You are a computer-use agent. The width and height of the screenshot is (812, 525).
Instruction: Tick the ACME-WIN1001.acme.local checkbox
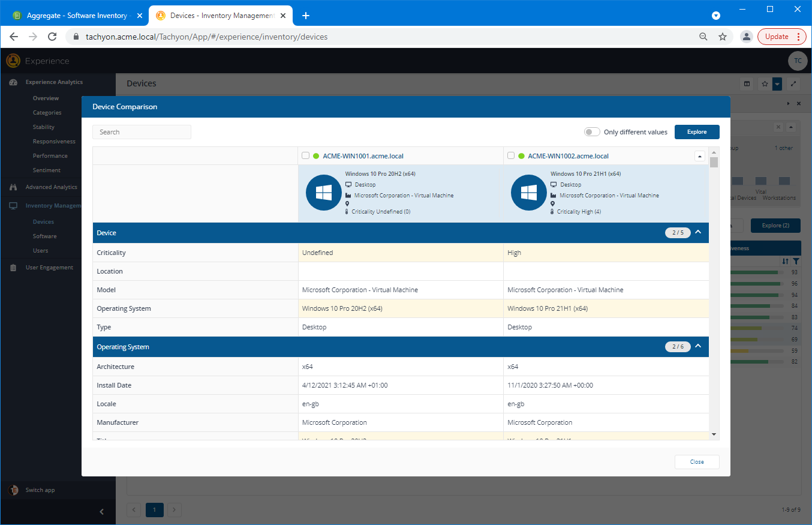(306, 156)
